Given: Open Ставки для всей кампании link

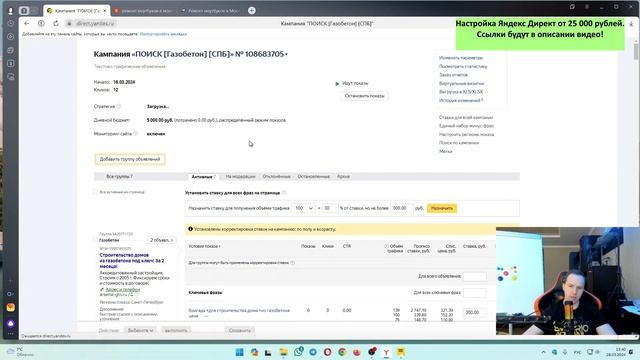Looking at the screenshot, I should 466,117.
